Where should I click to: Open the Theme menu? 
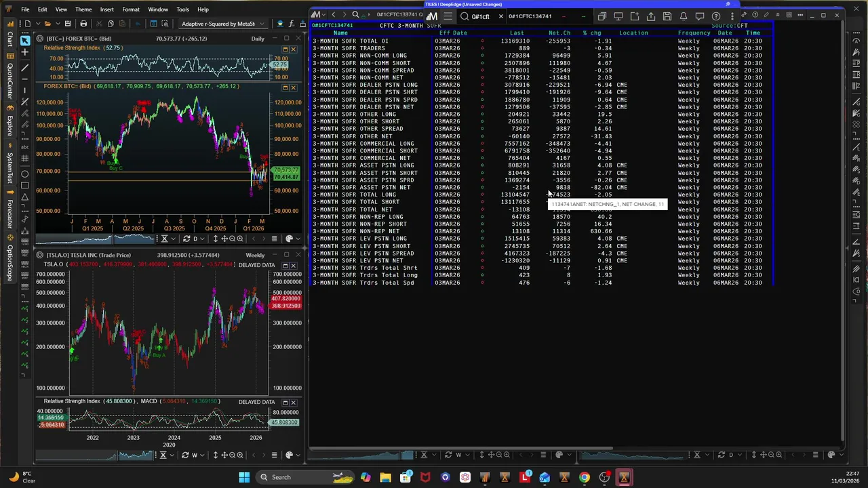click(x=83, y=9)
